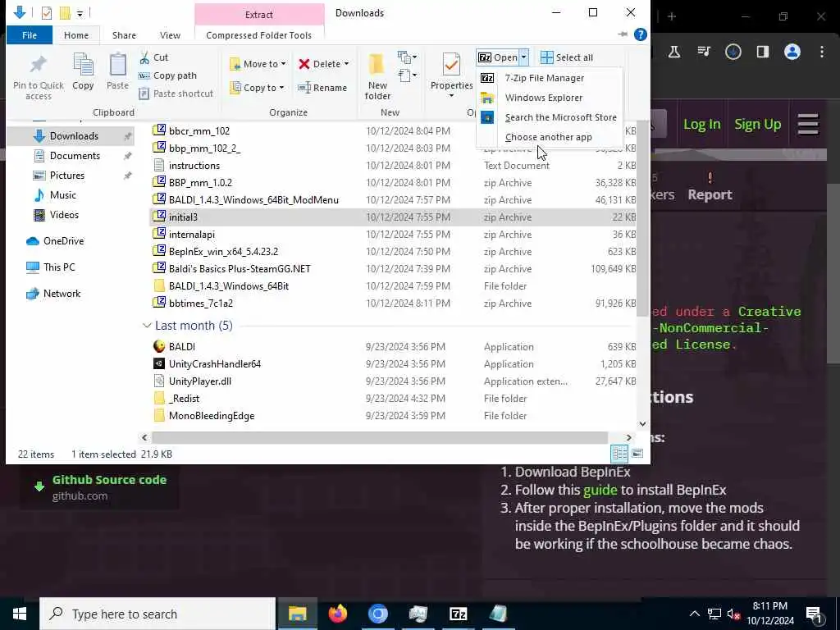Choose Windows Explorer from Open menu
The width and height of the screenshot is (840, 630).
pos(544,98)
